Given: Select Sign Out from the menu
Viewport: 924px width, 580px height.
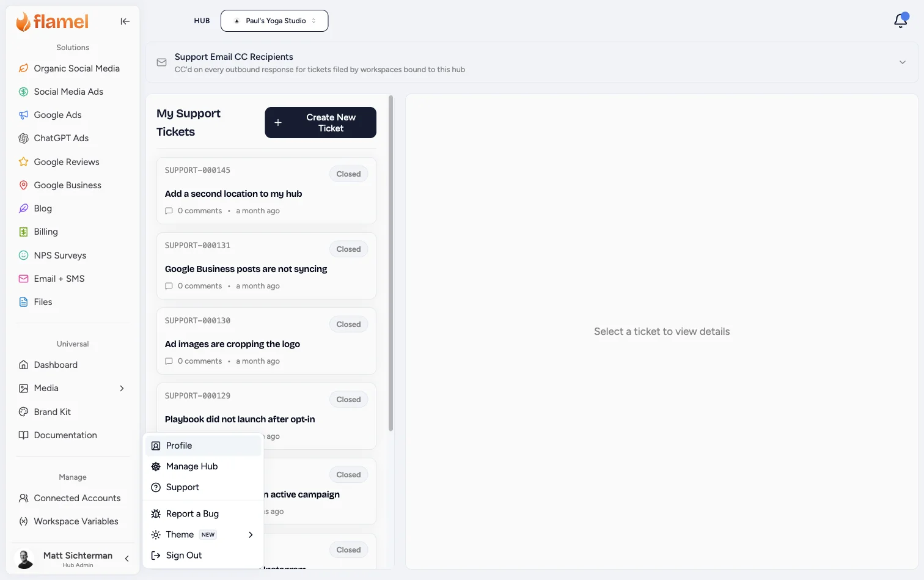Looking at the screenshot, I should (x=204, y=556).
